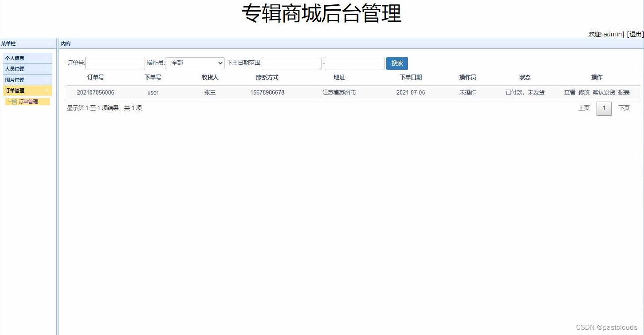Click the [退出] logout link
Image resolution: width=644 pixels, height=335 pixels.
(635, 34)
